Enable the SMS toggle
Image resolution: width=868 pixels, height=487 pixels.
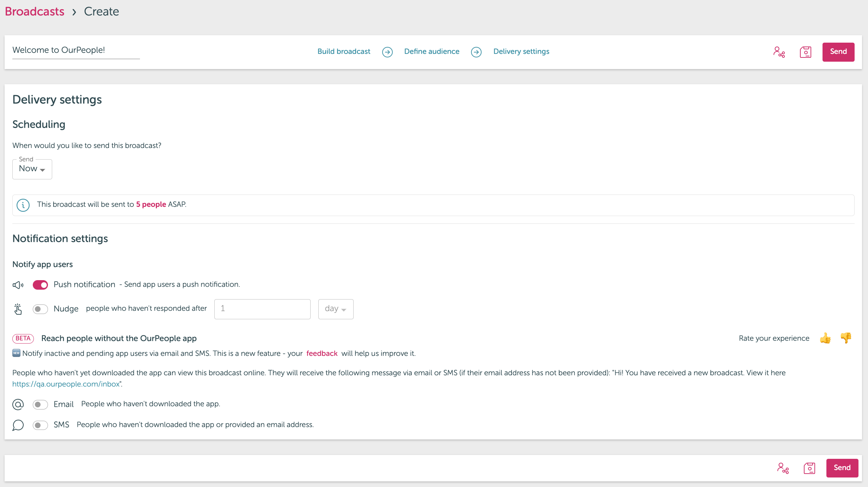coord(40,425)
